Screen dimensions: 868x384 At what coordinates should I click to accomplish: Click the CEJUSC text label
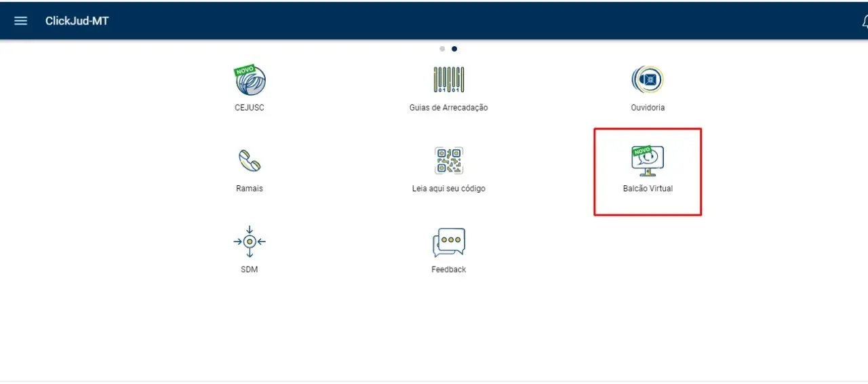pyautogui.click(x=250, y=108)
